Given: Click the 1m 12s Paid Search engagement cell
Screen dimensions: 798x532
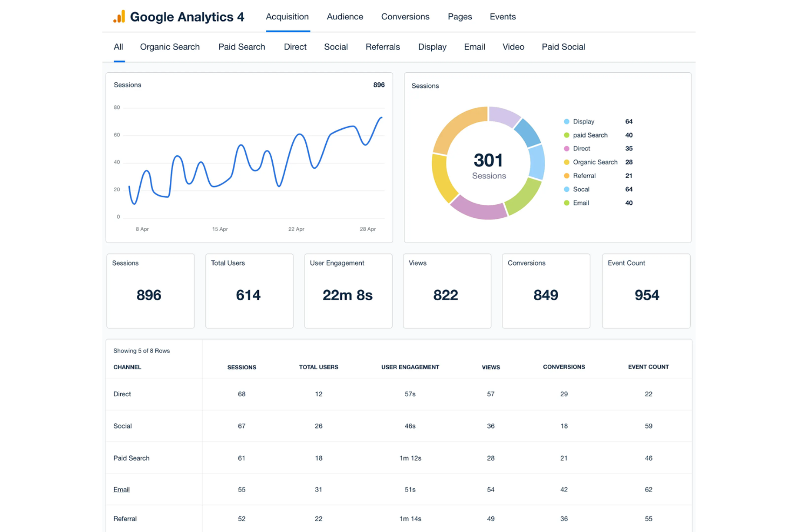Looking at the screenshot, I should point(410,458).
